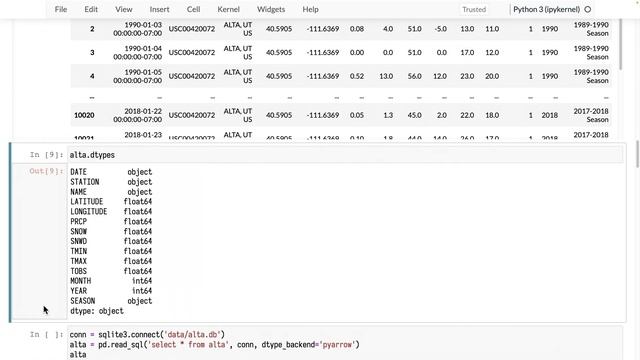Click the 2017-2018 Season cell in row 10020
Screen dimensions: 640x360
(591, 116)
